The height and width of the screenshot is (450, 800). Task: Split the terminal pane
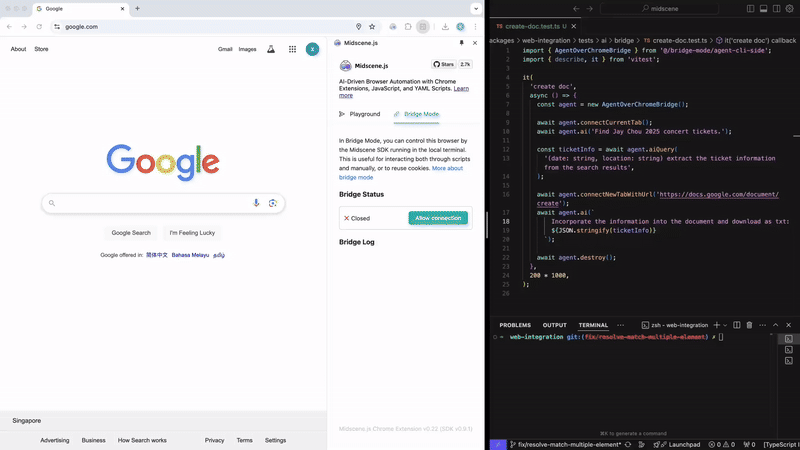737,325
